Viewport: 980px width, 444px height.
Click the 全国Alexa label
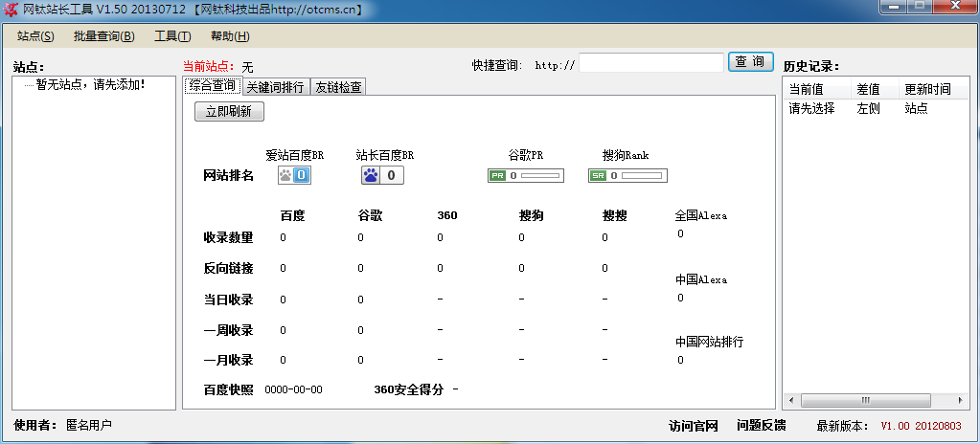(700, 216)
